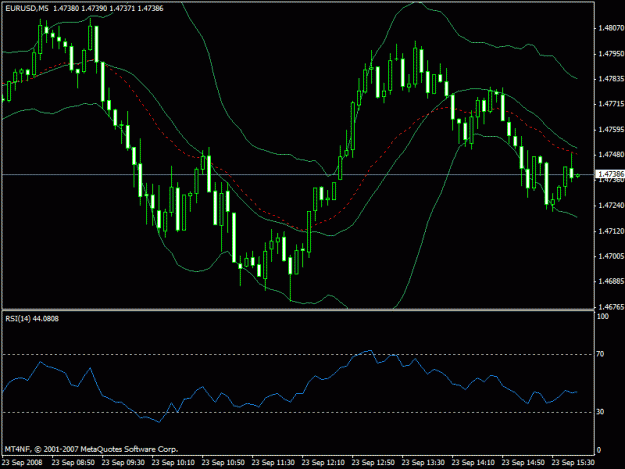Click the time label 23 Sep 10:50
This screenshot has width=625, height=469.
point(223,462)
